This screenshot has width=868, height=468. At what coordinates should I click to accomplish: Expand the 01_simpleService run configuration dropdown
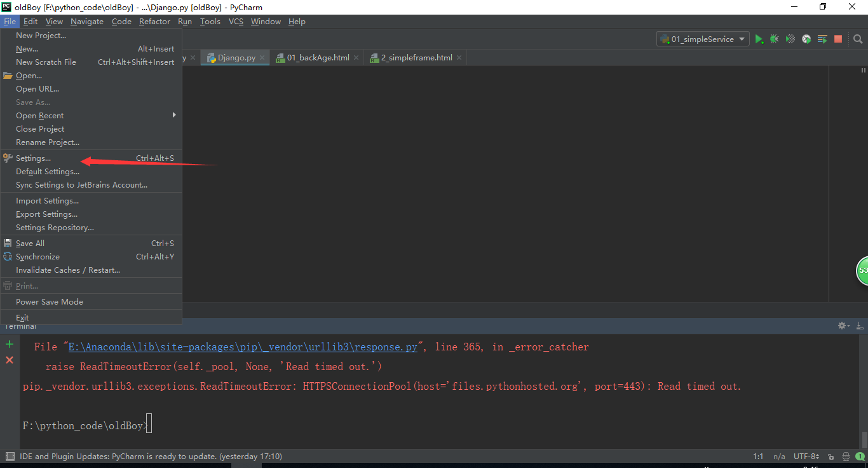[703, 39]
